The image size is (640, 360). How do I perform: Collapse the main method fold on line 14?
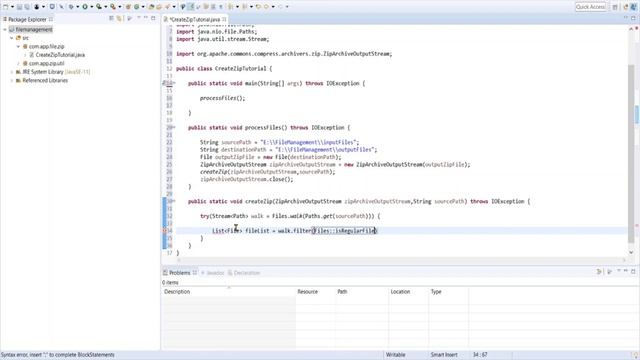click(x=174, y=83)
